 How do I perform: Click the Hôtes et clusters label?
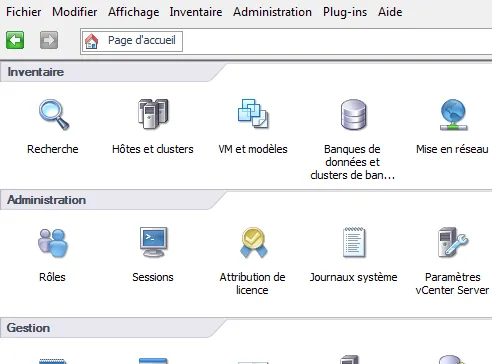(x=153, y=149)
